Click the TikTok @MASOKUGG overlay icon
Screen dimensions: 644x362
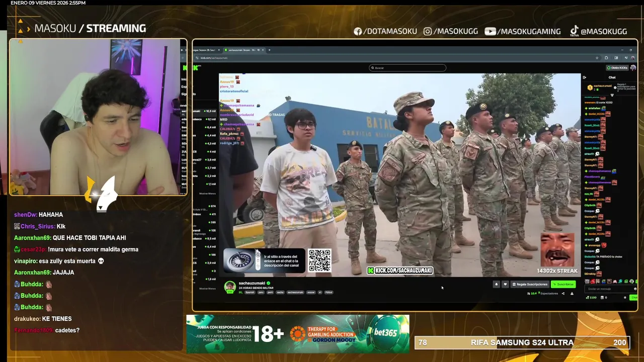pos(574,31)
